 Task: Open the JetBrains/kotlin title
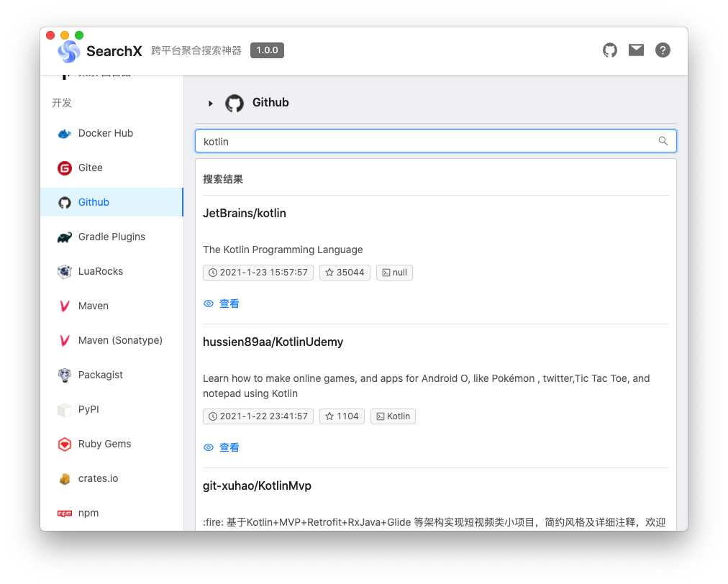pos(244,213)
